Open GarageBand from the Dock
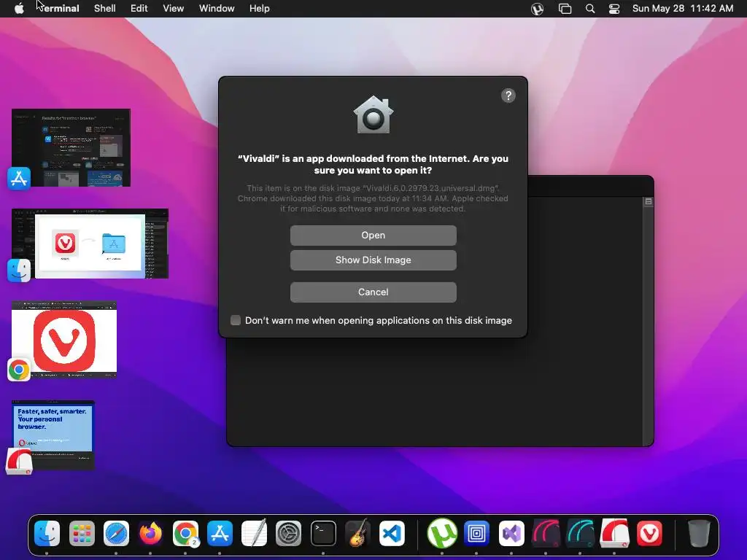Image resolution: width=747 pixels, height=560 pixels. 357,533
